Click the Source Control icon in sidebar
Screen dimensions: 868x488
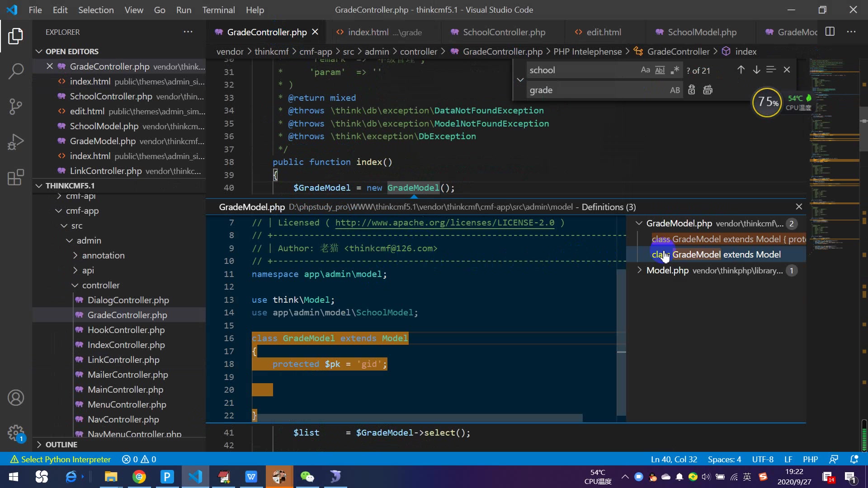16,107
